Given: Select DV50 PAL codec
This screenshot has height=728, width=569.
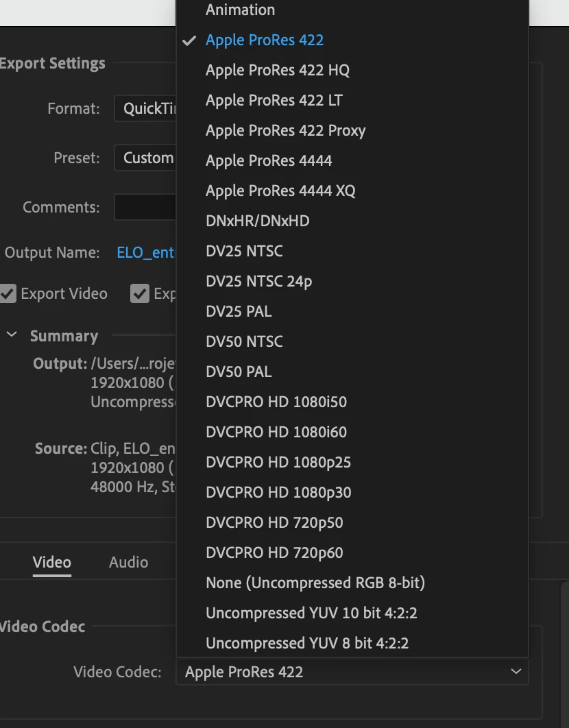Looking at the screenshot, I should point(352,372).
